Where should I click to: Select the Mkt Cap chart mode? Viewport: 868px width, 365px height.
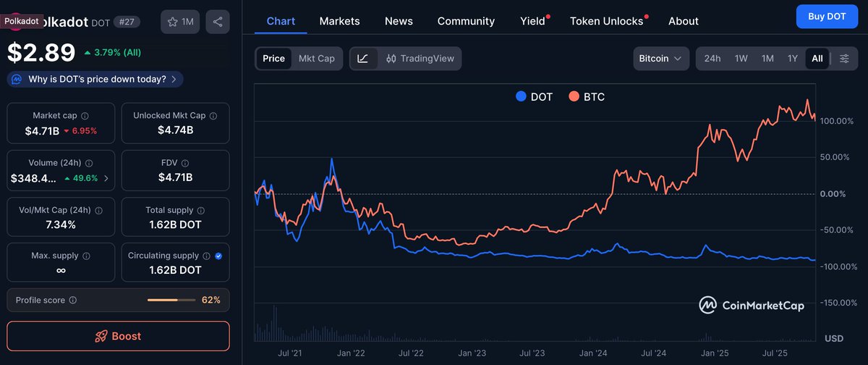tap(317, 59)
